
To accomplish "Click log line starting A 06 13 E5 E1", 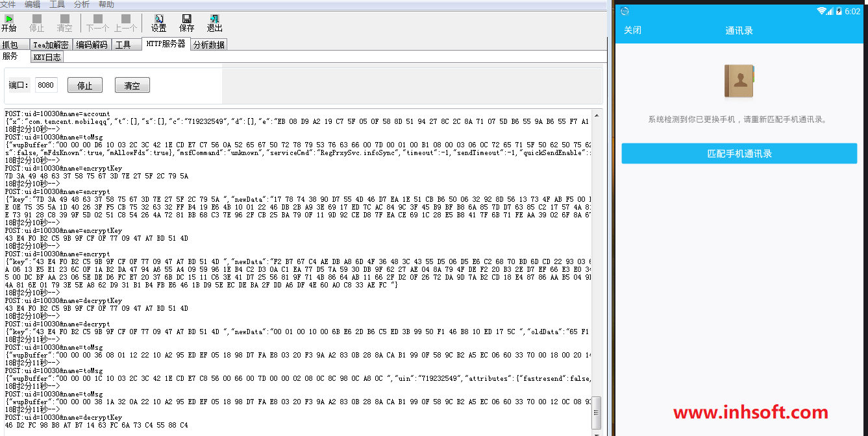I will click(x=298, y=269).
